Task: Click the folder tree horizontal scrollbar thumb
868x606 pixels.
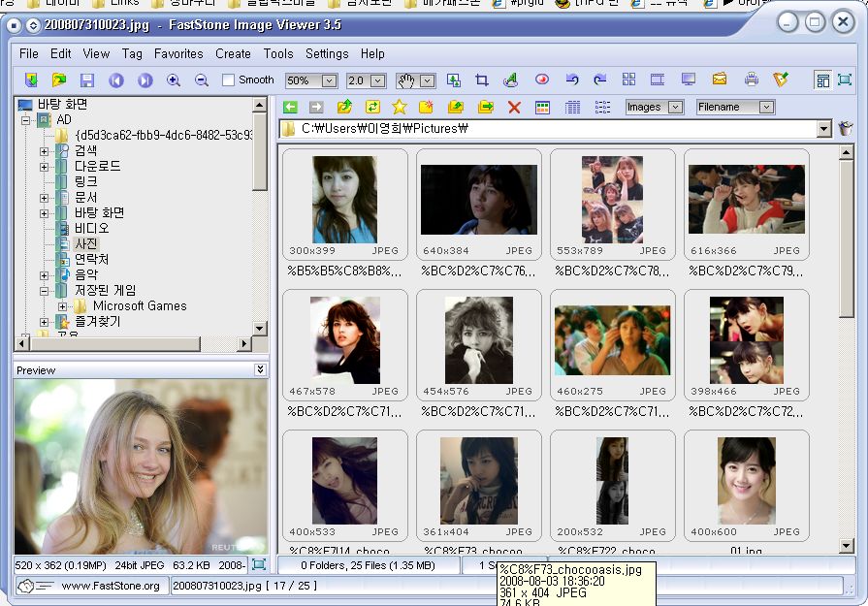Action: pos(115,343)
